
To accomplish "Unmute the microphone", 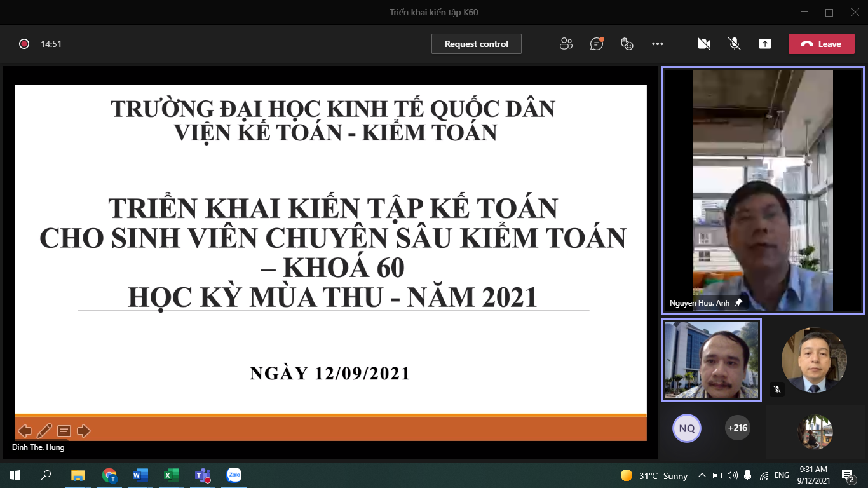I will click(x=735, y=44).
